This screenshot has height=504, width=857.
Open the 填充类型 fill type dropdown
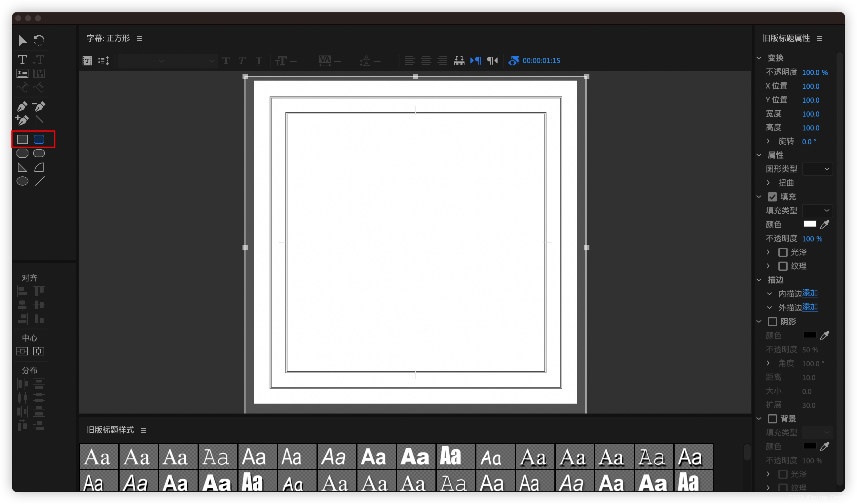(817, 210)
